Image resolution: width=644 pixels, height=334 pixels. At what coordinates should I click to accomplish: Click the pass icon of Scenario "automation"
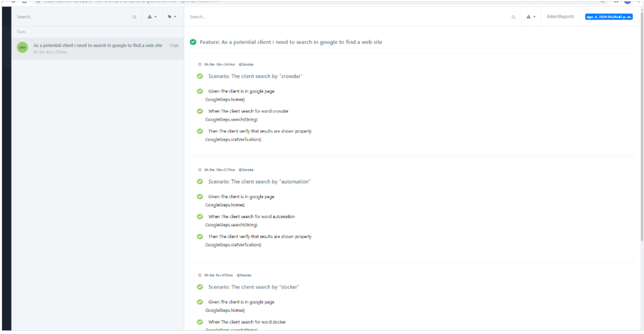click(200, 182)
